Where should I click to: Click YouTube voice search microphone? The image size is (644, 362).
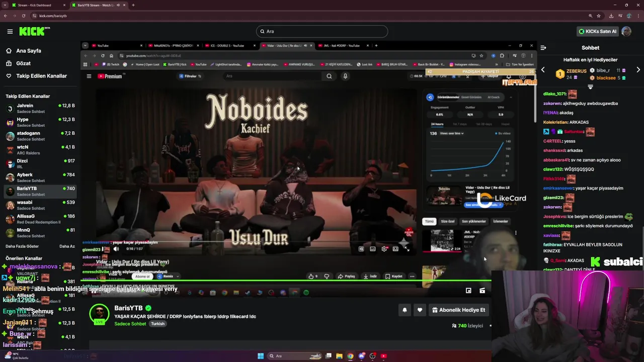(x=345, y=76)
